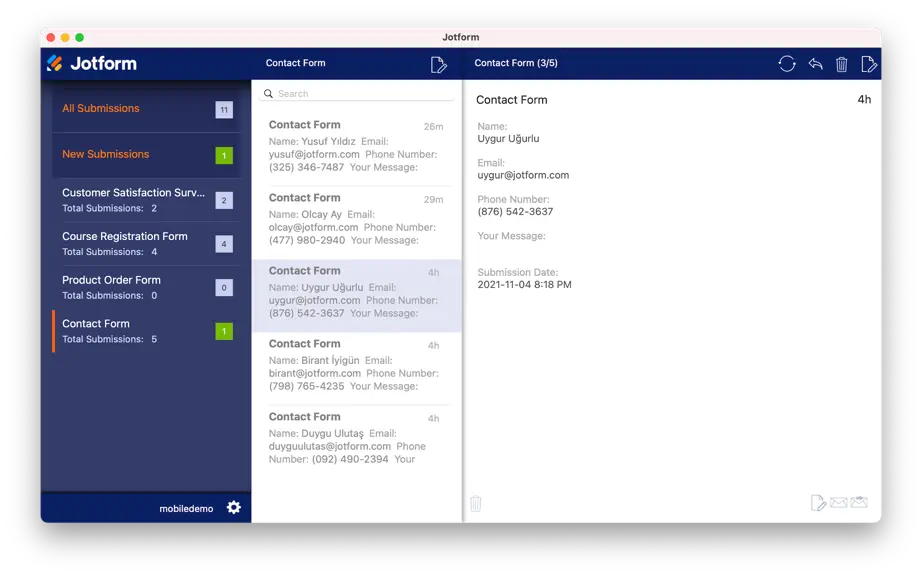This screenshot has height=576, width=922.
Task: Click the mobiledemo account name
Action: tap(186, 508)
